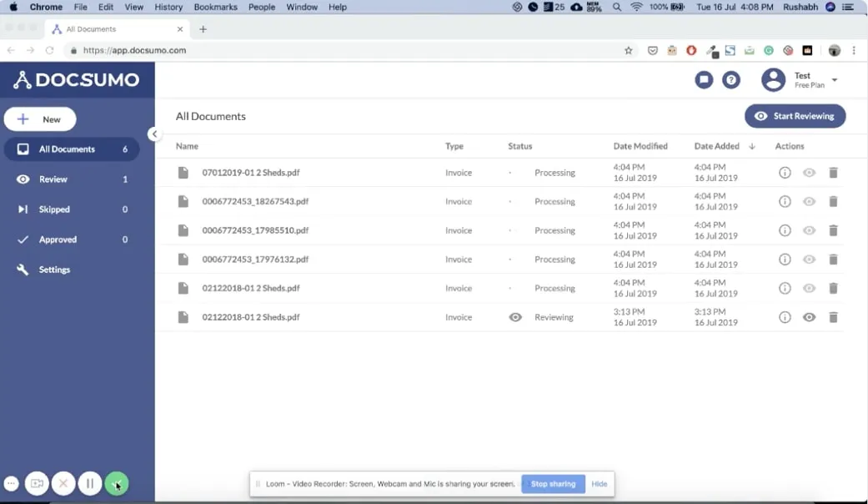
Task: Open info for 0006772453_17985510.pdf
Action: 785,230
